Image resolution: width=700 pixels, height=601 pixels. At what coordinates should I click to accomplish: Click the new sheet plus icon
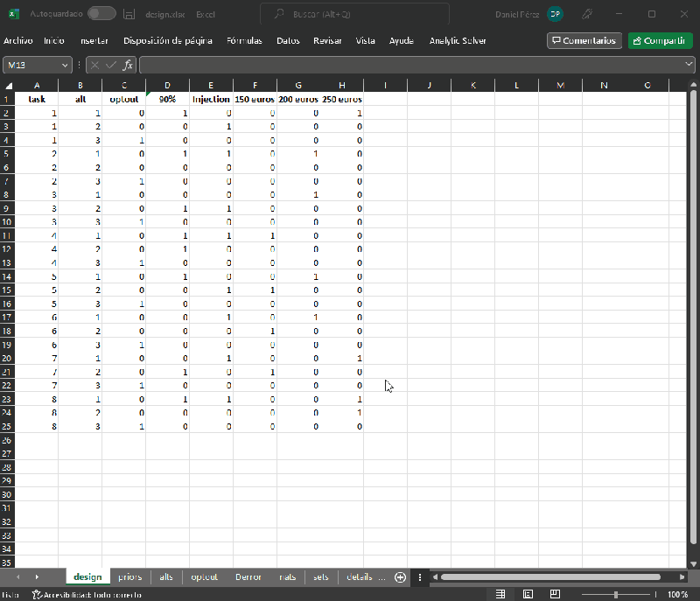401,577
